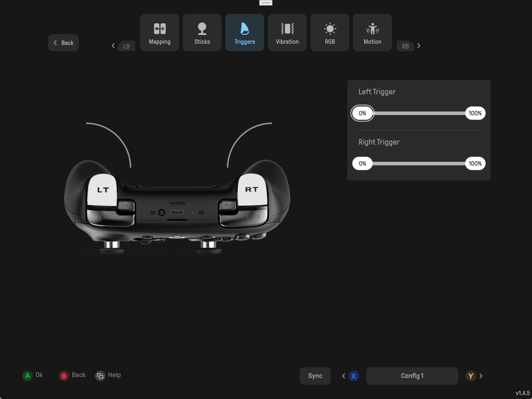Click the RB next-tab indicator
This screenshot has width=532, height=399.
[x=406, y=46]
